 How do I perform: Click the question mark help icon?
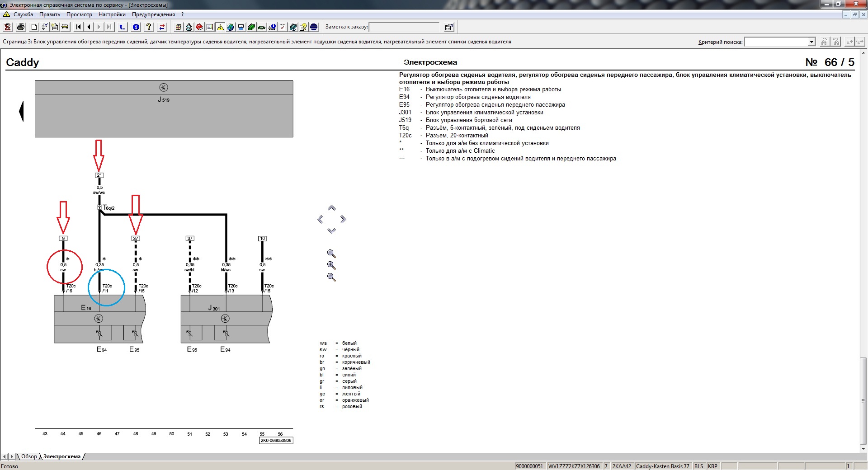coord(148,27)
